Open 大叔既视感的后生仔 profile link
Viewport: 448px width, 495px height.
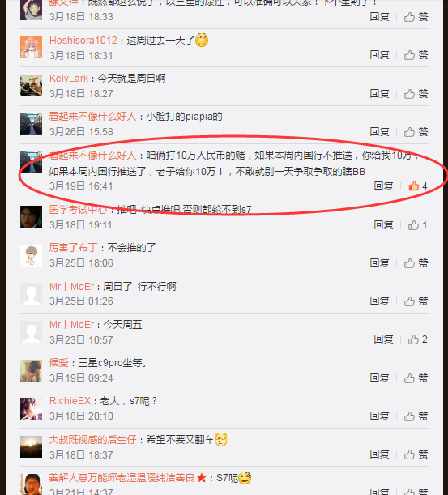(x=92, y=439)
